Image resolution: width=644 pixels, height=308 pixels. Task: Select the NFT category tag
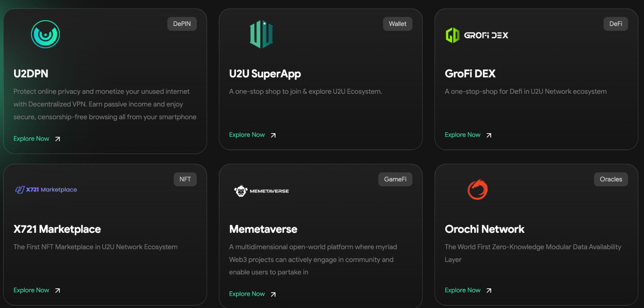[x=185, y=179]
